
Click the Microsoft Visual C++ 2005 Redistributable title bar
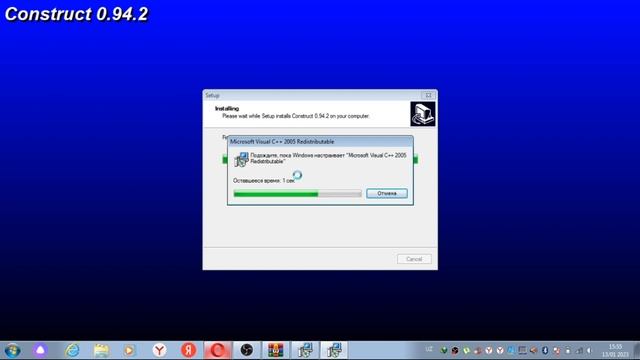[x=320, y=142]
